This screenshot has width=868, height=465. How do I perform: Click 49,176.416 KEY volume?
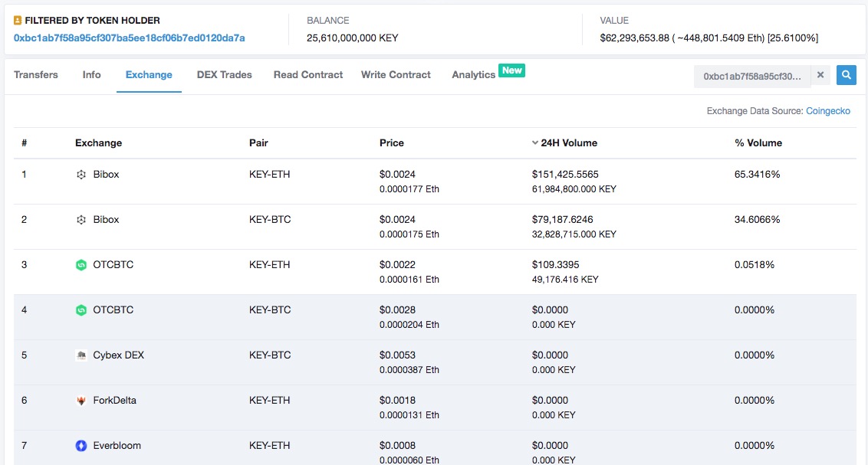coord(565,280)
